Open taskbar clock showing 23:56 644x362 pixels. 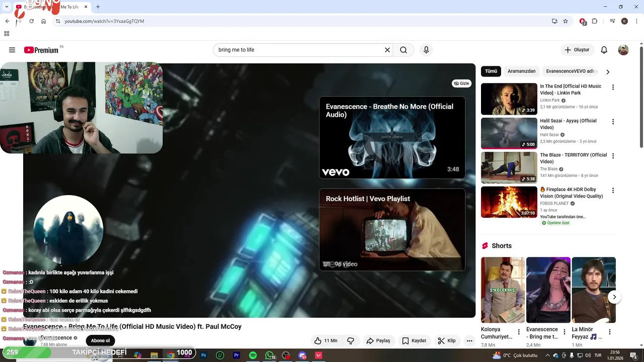tap(614, 355)
